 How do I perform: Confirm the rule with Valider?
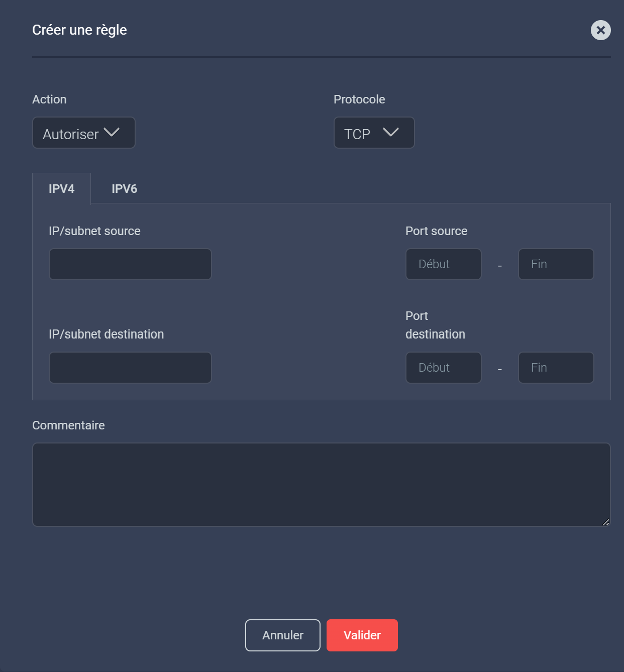[362, 635]
